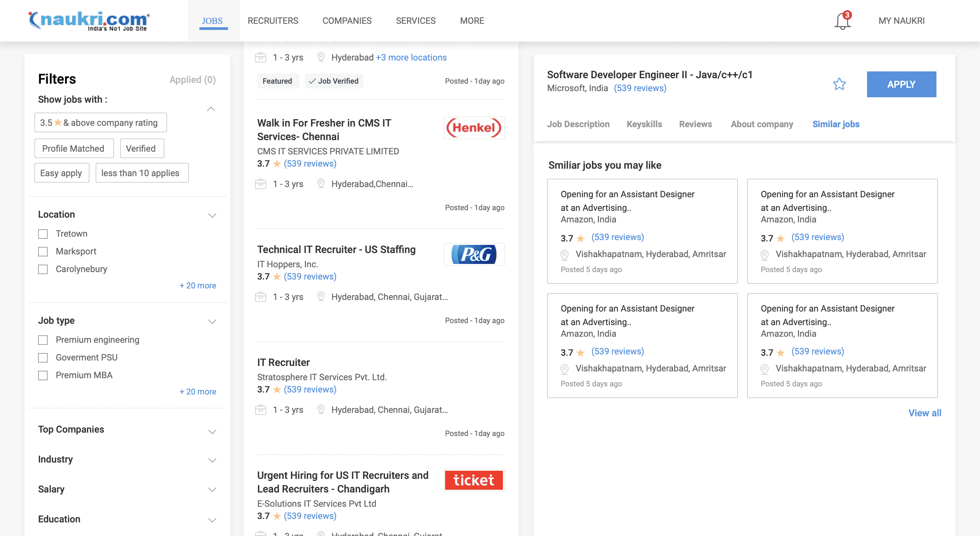Click the Naukri.com logo
Image resolution: width=980 pixels, height=536 pixels.
(x=89, y=20)
